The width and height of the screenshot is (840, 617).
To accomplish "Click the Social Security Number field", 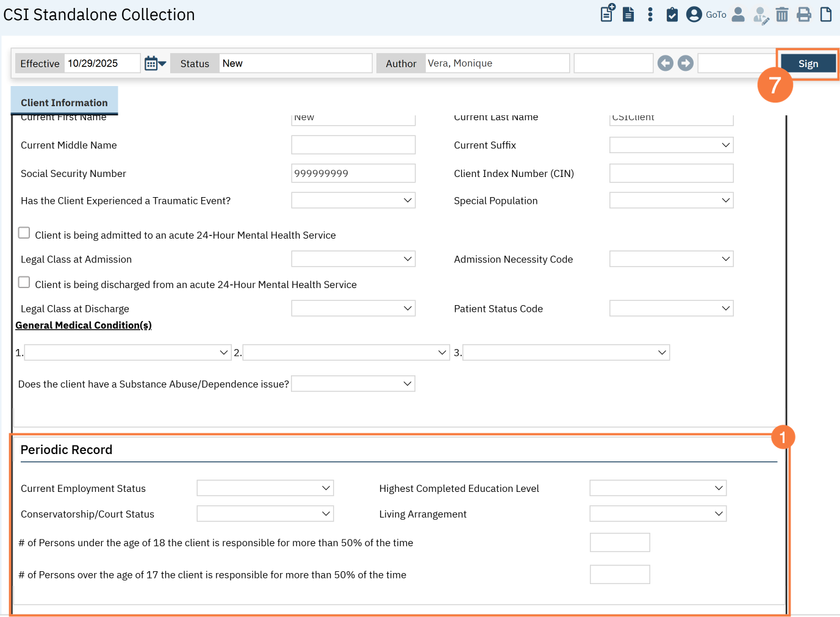I will point(353,173).
